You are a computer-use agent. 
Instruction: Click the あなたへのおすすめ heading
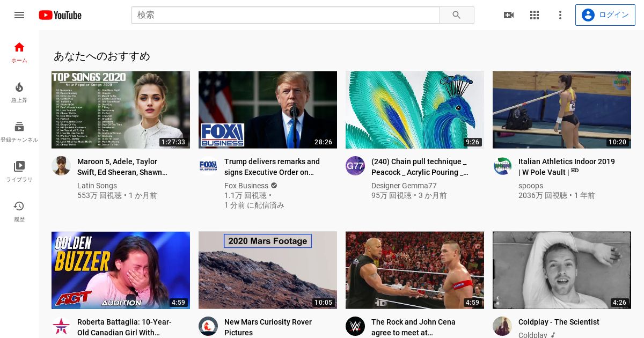tap(102, 56)
